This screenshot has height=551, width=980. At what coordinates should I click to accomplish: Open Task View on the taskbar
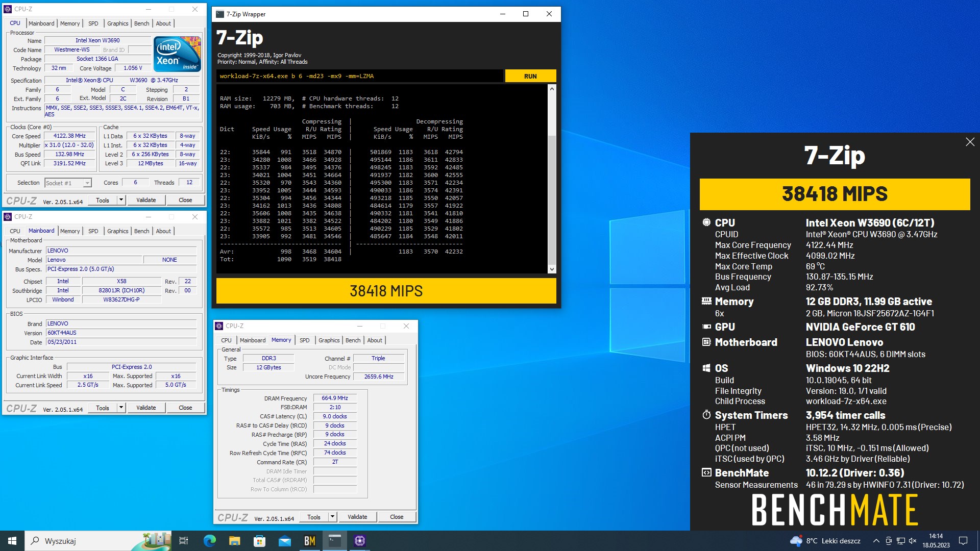tap(184, 541)
